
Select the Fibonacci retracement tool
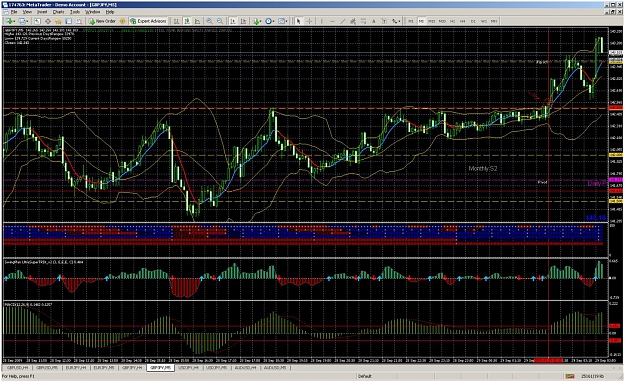(363, 21)
